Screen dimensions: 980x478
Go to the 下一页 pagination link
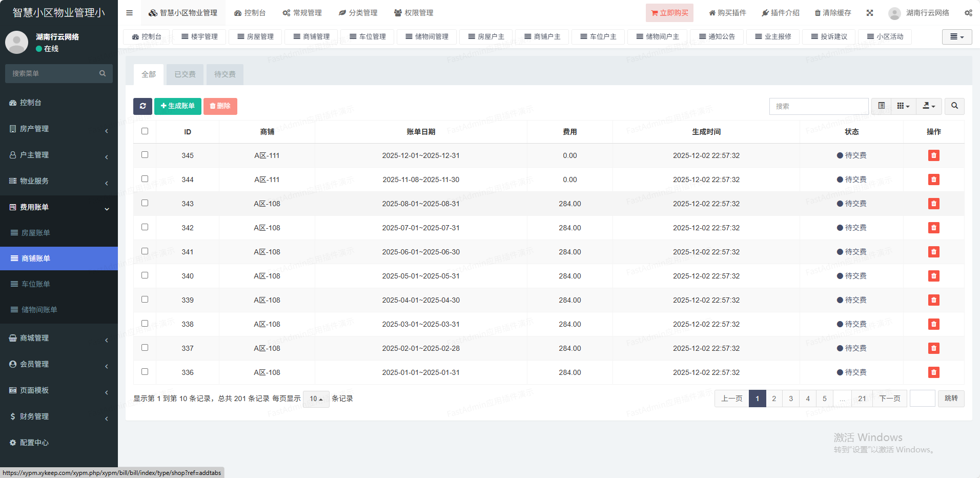pyautogui.click(x=889, y=399)
